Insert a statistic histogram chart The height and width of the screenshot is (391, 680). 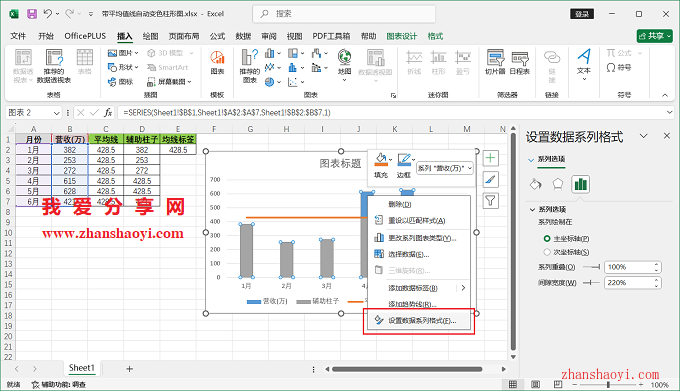296,68
